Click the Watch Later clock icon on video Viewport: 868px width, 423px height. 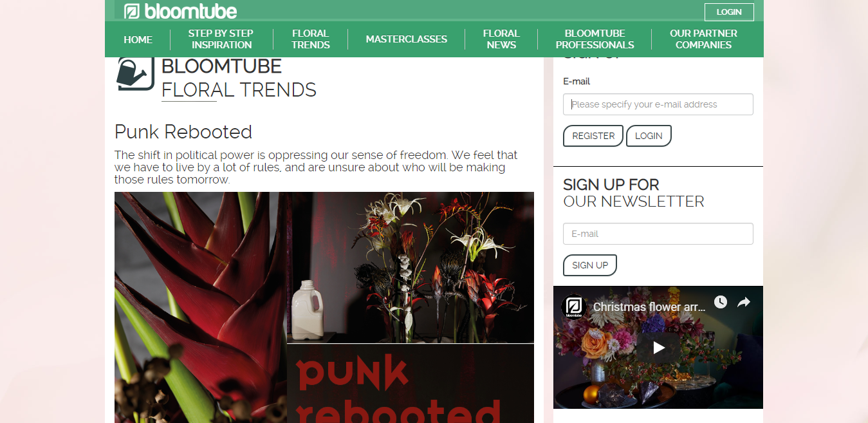pos(721,302)
